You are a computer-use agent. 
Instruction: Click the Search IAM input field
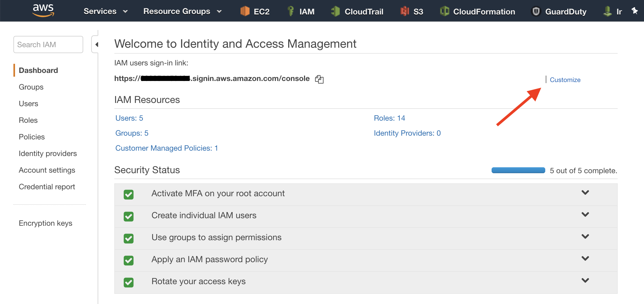[x=49, y=44]
